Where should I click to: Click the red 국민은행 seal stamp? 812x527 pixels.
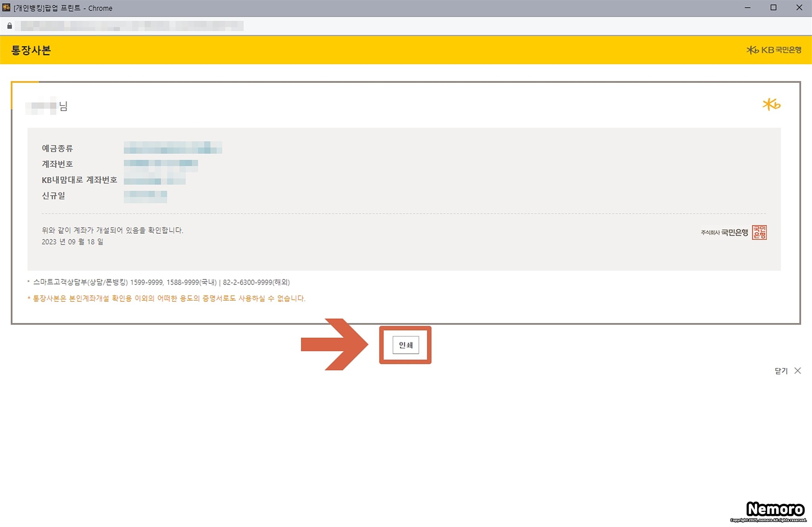click(759, 233)
